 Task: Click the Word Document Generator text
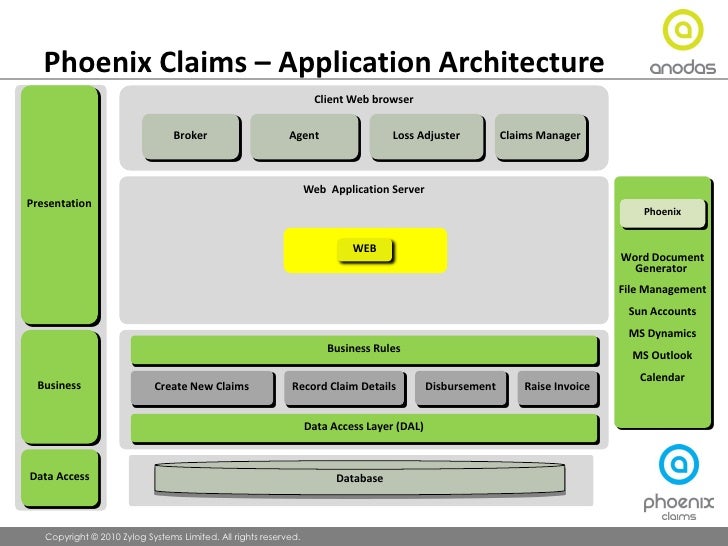pyautogui.click(x=662, y=263)
